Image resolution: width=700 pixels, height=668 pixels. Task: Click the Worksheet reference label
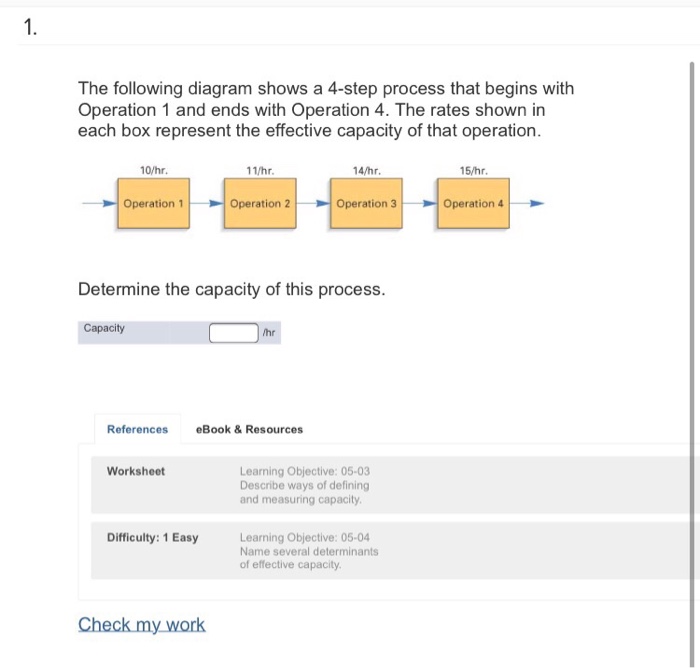coord(136,471)
